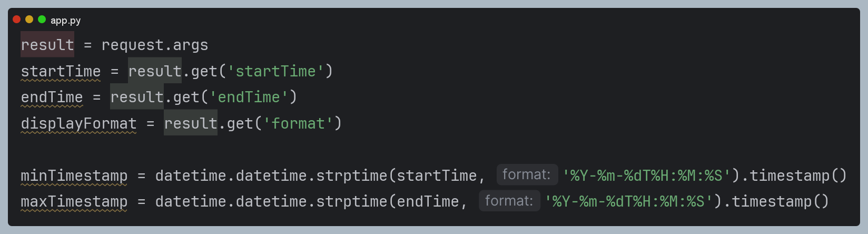Click the underlined endTime variable assignment
The width and height of the screenshot is (868, 234).
[x=52, y=97]
